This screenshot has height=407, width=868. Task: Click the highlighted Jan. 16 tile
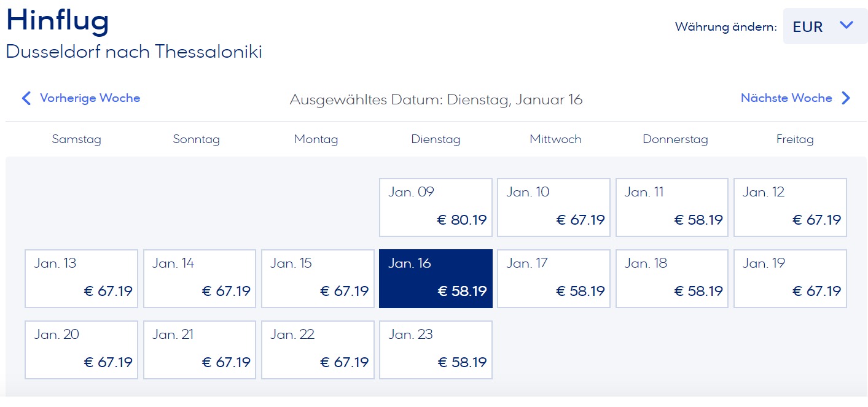pos(436,279)
